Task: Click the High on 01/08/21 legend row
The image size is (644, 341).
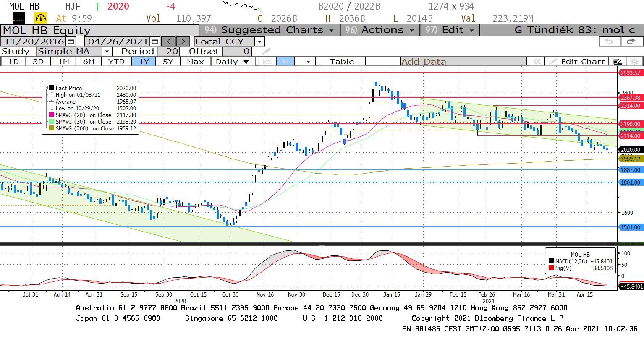Action: [x=93, y=95]
